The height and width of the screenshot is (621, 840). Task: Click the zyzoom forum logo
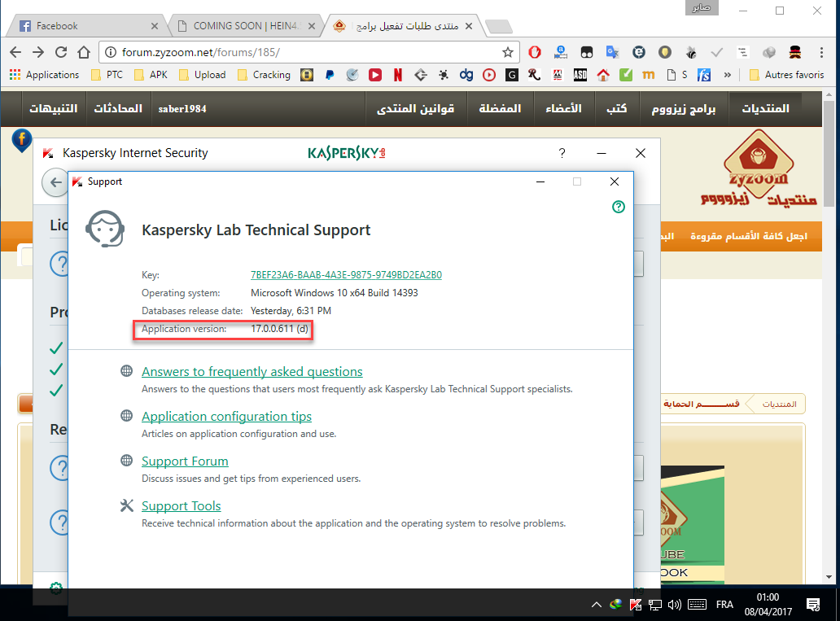tap(758, 169)
